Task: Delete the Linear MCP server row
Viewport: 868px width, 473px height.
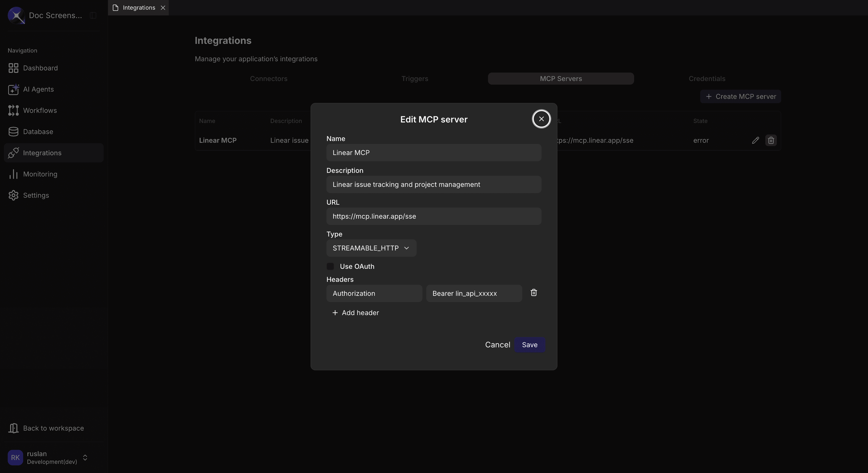Action: click(771, 140)
